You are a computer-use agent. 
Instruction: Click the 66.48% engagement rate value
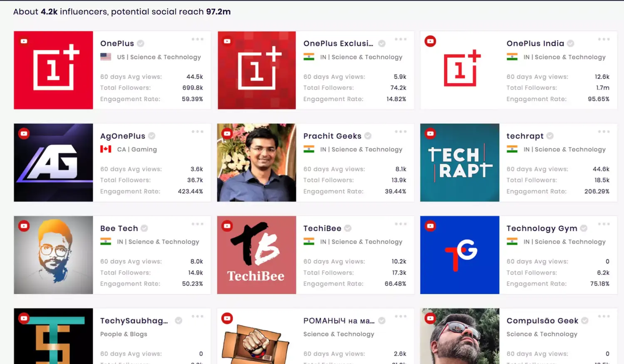pyautogui.click(x=395, y=284)
